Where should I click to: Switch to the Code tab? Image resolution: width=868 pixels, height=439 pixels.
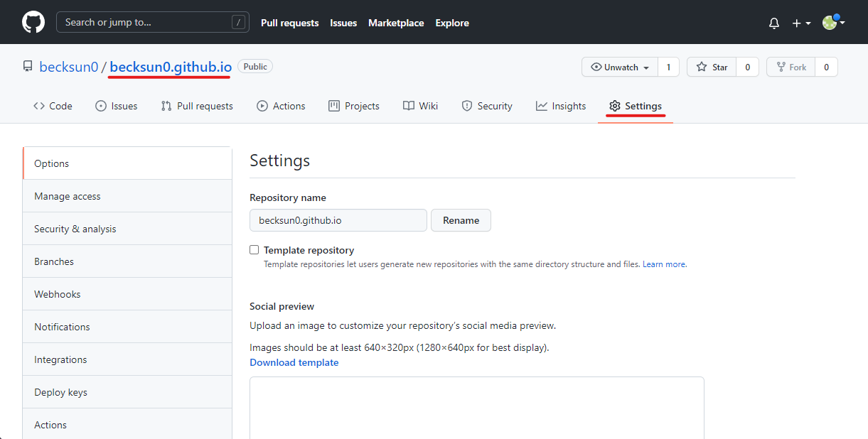[x=53, y=106]
